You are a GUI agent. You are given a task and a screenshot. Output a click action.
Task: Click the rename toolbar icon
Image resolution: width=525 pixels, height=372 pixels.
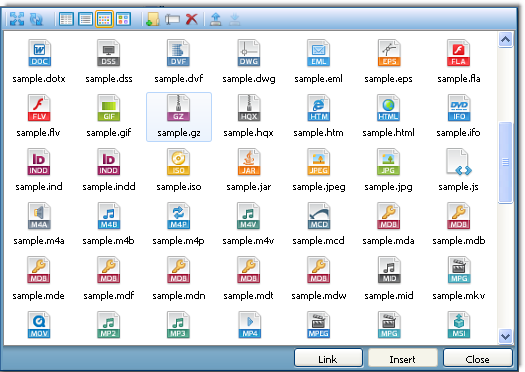172,19
